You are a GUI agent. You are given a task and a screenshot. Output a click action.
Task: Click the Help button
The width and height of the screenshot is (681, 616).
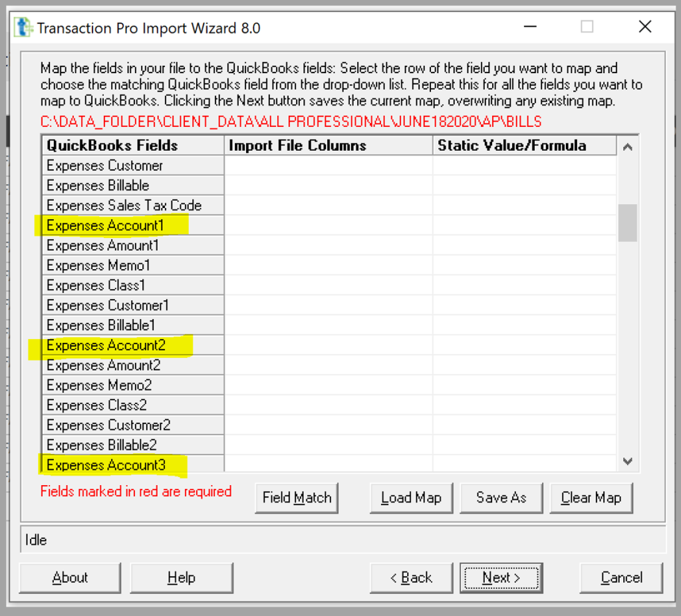pyautogui.click(x=182, y=578)
